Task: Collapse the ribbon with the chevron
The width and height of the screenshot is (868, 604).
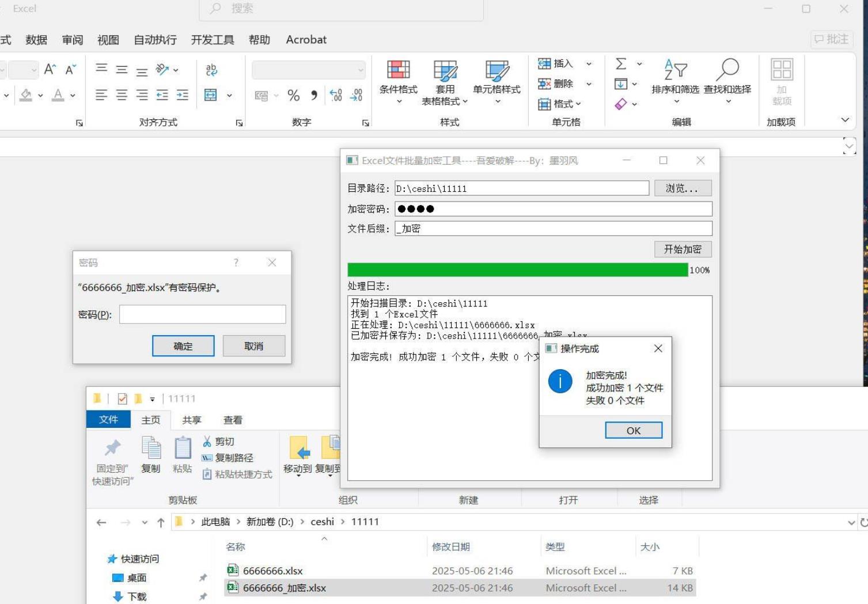Action: (845, 120)
